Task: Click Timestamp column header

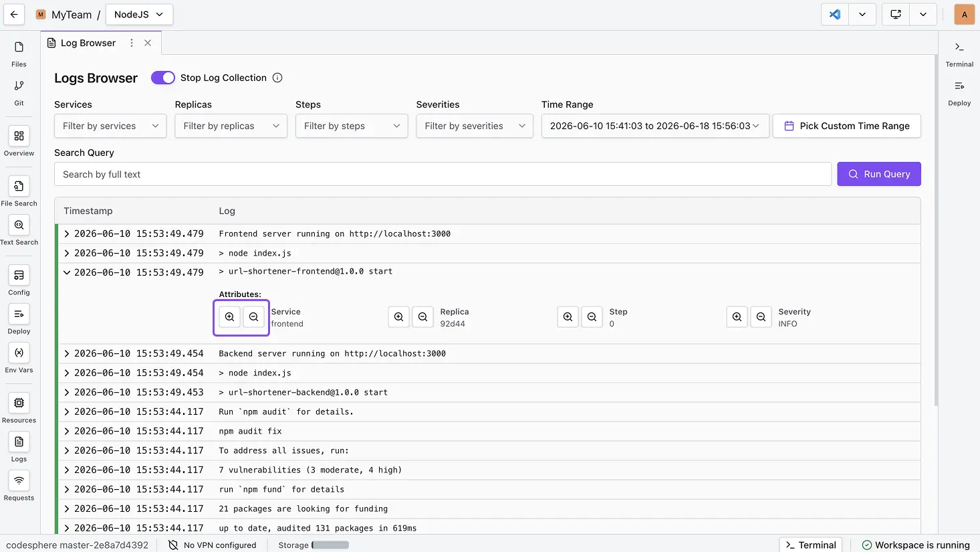Action: coord(88,211)
